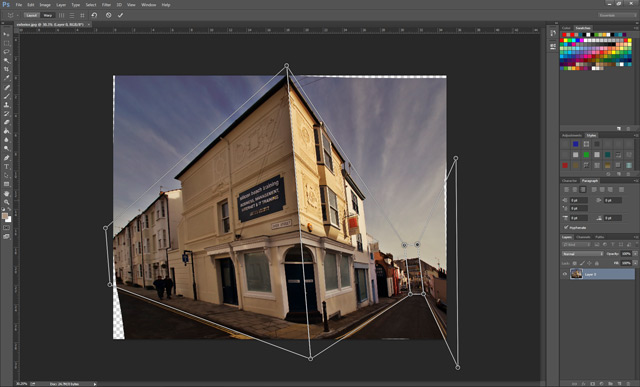Open the Swatches panel flyout menu

pyautogui.click(x=636, y=28)
